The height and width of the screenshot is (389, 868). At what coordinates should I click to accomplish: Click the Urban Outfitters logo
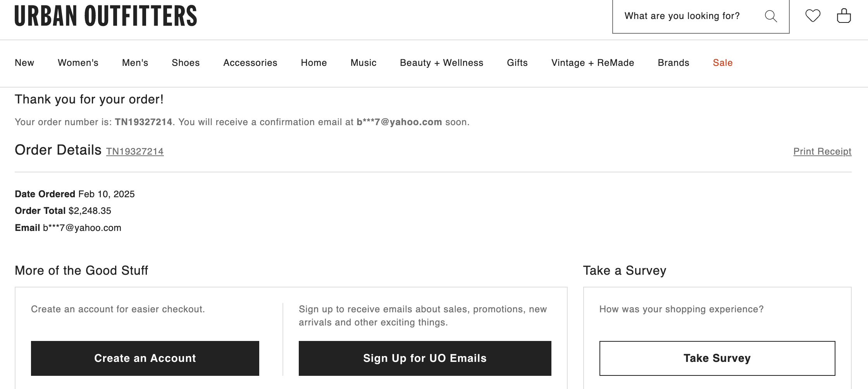click(106, 16)
